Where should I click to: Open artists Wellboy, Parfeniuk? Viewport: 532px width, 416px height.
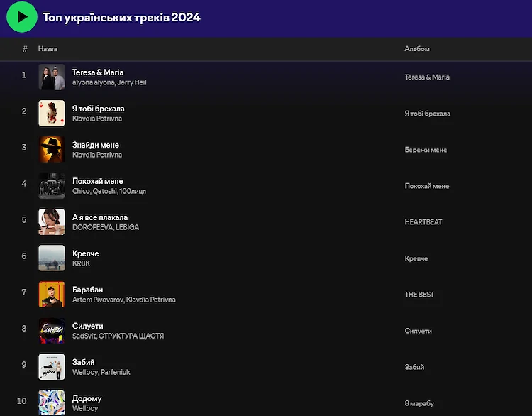click(x=101, y=372)
